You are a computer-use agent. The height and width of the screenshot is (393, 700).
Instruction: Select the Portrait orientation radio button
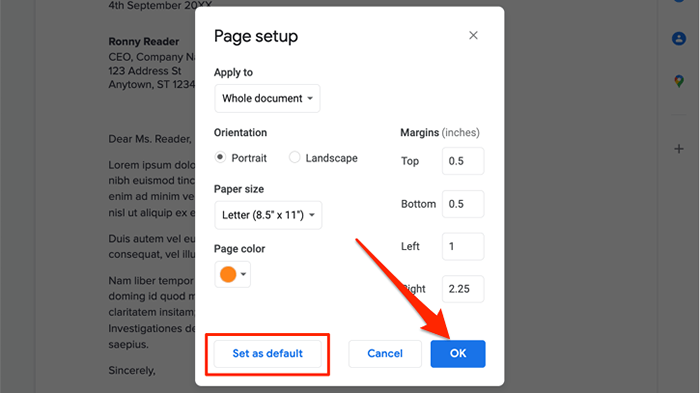click(x=220, y=157)
